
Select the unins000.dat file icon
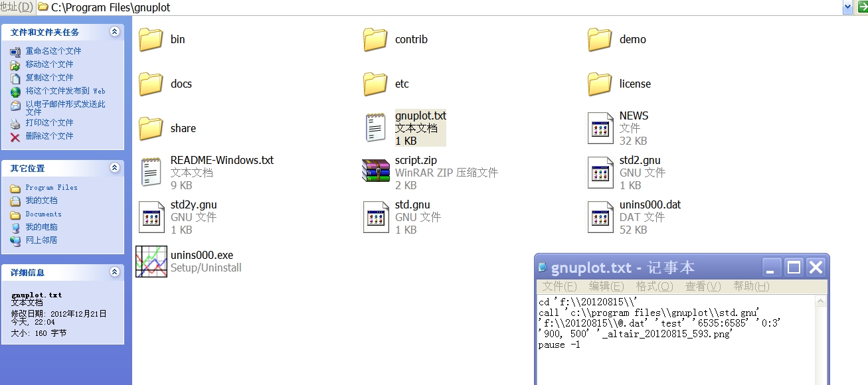point(600,216)
